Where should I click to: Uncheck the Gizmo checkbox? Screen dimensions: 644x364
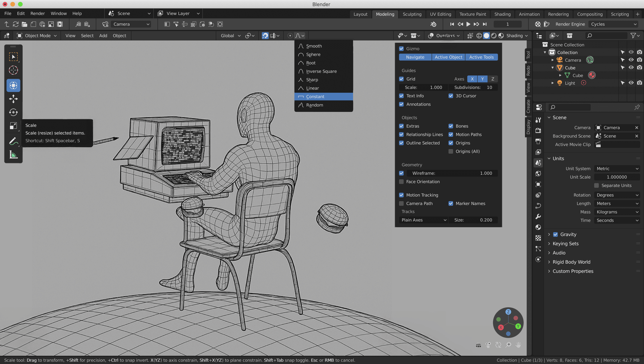pos(401,49)
